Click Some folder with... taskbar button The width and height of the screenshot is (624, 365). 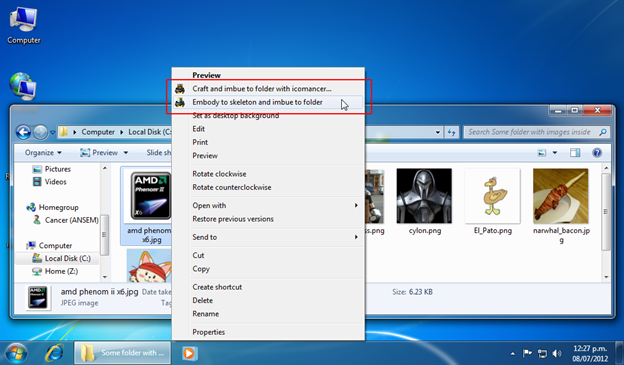pos(123,353)
